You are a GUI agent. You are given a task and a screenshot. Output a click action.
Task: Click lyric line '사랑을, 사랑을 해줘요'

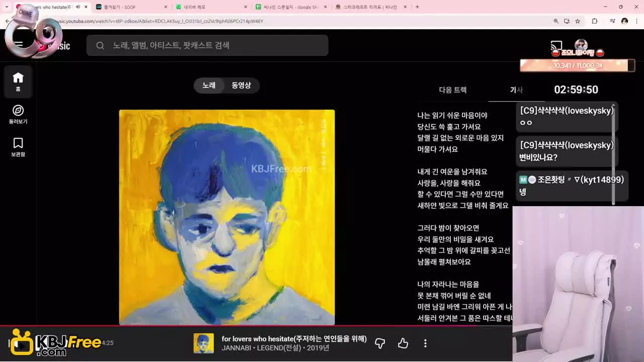point(449,183)
